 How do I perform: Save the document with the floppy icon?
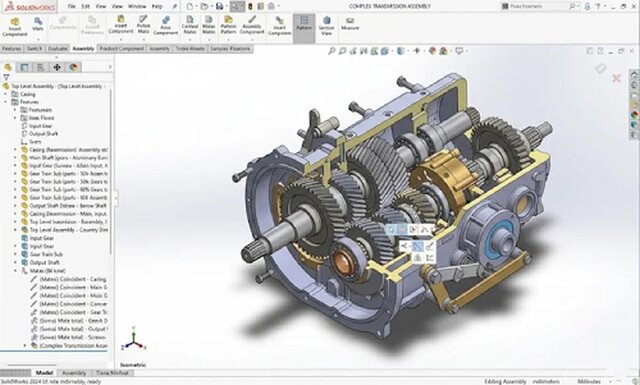220,6
